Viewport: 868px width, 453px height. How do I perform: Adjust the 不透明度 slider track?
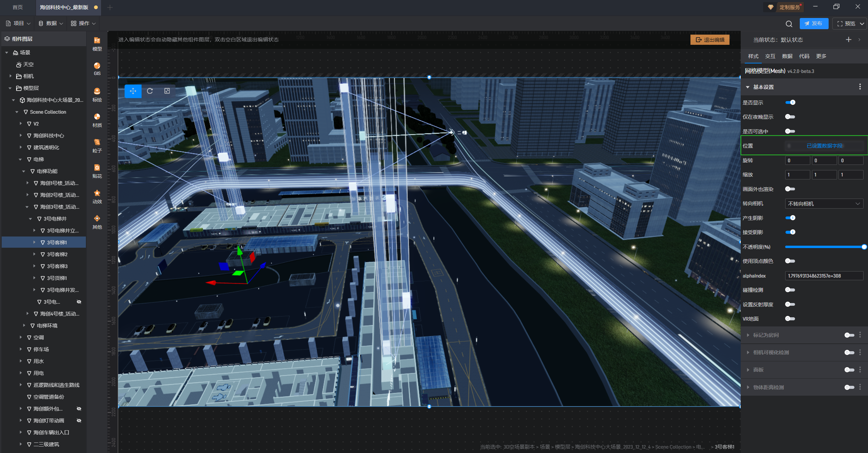[x=824, y=247]
